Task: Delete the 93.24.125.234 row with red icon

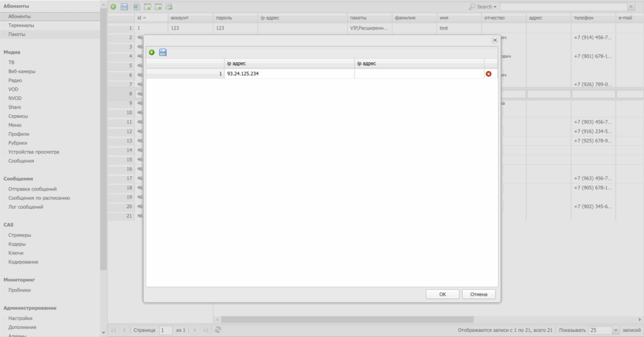Action: [489, 74]
